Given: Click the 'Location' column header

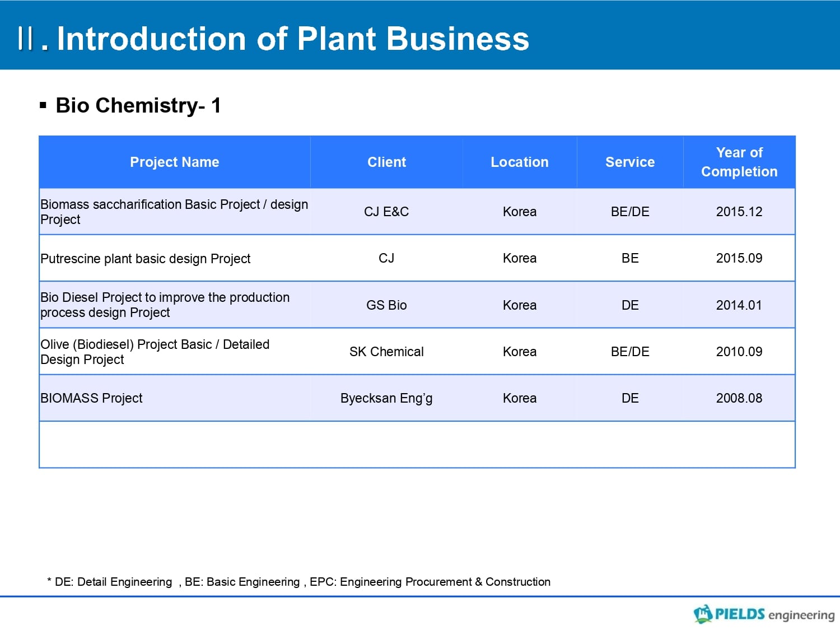Looking at the screenshot, I should pos(520,162).
